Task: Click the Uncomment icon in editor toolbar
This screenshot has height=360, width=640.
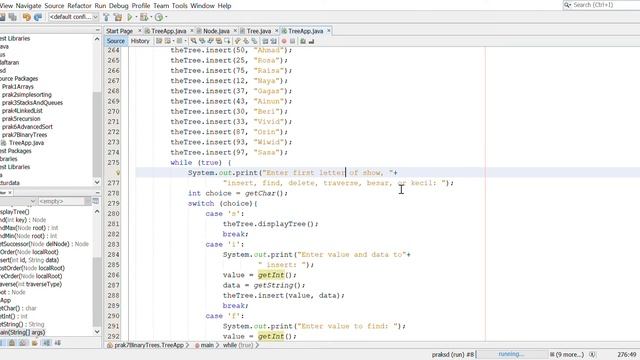Action: point(311,41)
